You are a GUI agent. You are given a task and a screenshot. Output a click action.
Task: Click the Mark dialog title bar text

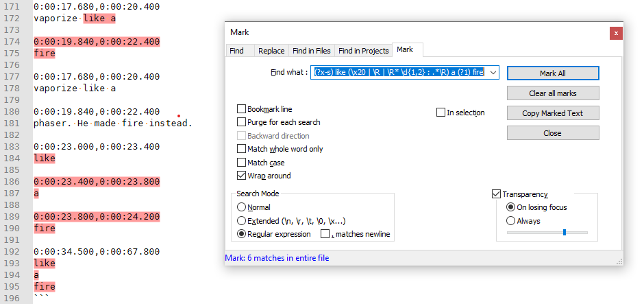click(240, 32)
